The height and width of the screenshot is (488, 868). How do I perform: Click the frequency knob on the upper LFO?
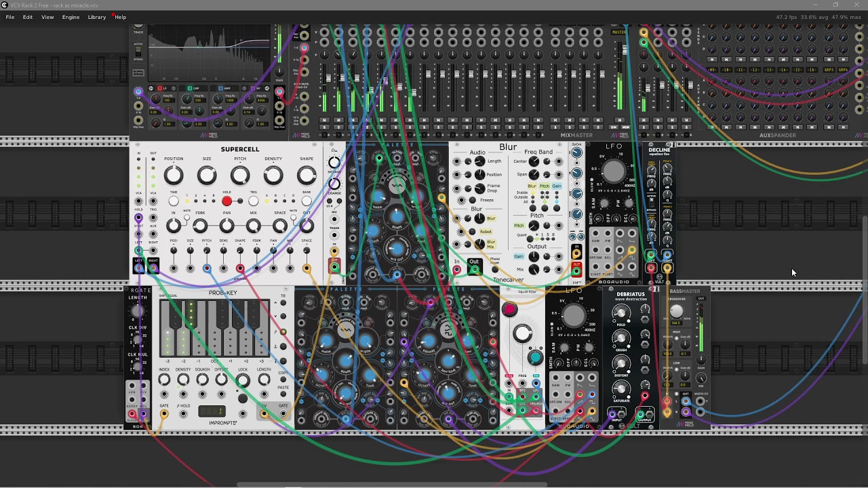[x=613, y=171]
